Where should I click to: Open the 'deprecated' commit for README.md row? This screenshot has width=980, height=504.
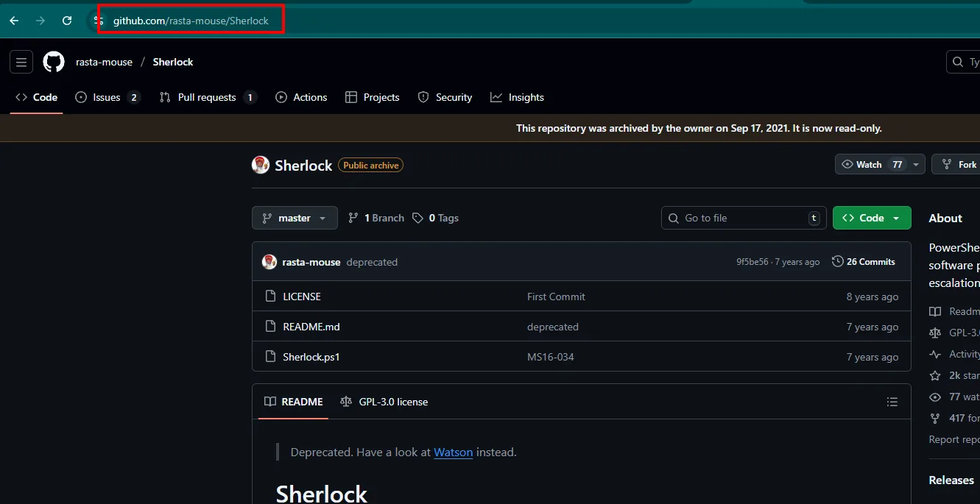tap(553, 327)
